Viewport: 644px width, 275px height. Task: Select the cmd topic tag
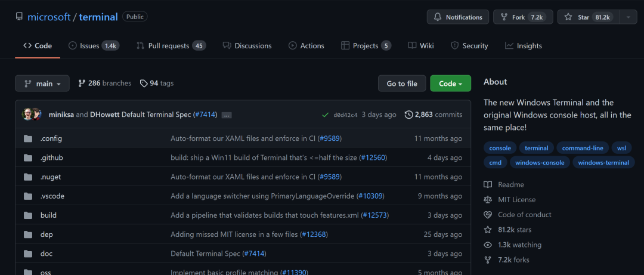click(496, 162)
